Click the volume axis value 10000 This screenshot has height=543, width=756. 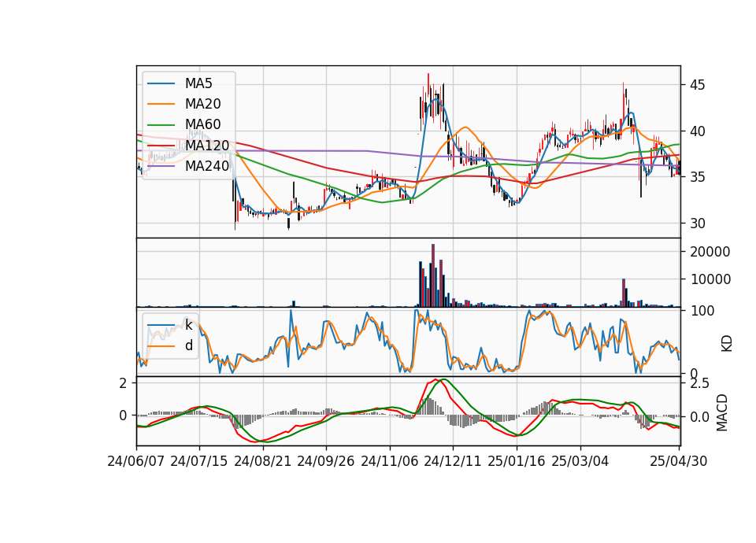(710, 279)
